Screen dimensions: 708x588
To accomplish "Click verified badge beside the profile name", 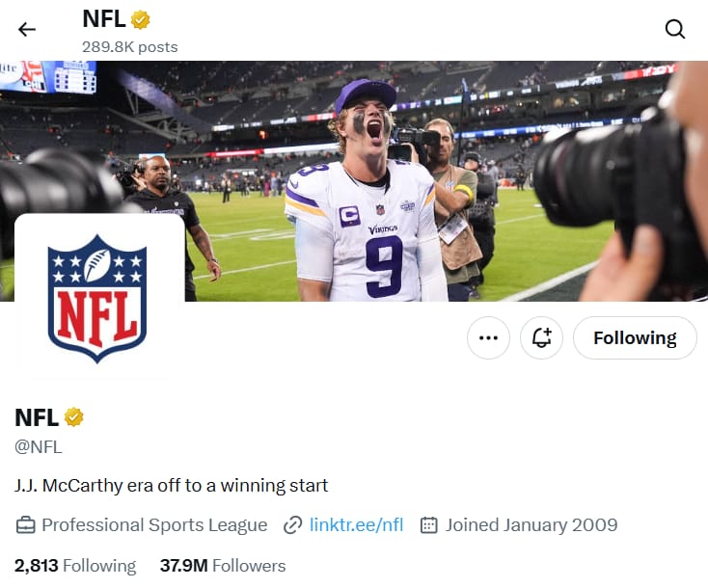I will (74, 417).
